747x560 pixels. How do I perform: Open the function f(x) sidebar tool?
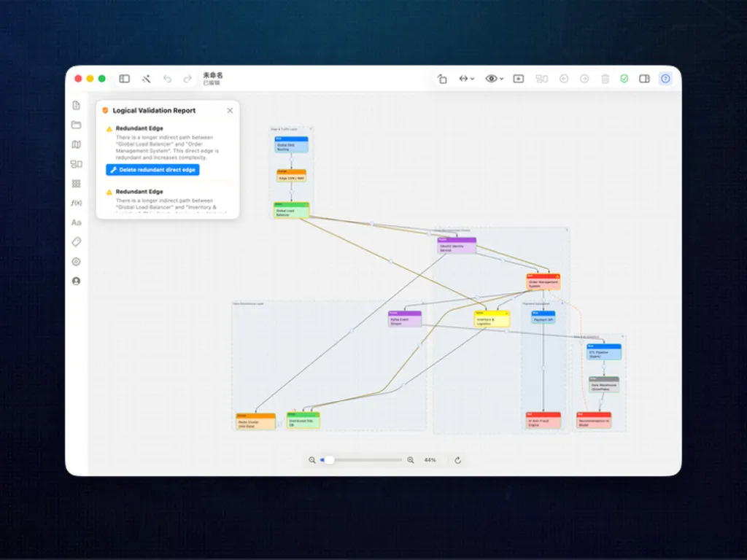tap(76, 203)
